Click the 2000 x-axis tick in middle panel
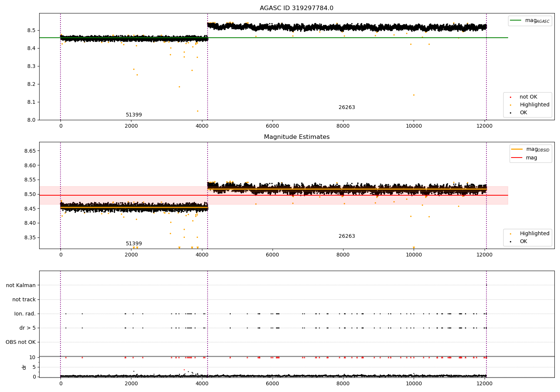The image size is (560, 392). (x=131, y=255)
